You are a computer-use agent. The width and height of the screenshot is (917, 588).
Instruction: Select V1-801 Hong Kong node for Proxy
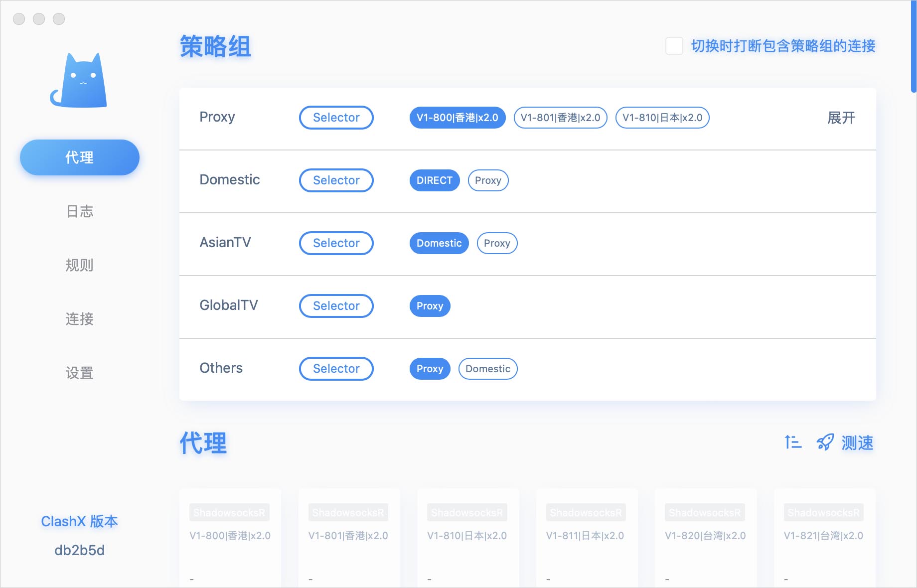coord(560,118)
